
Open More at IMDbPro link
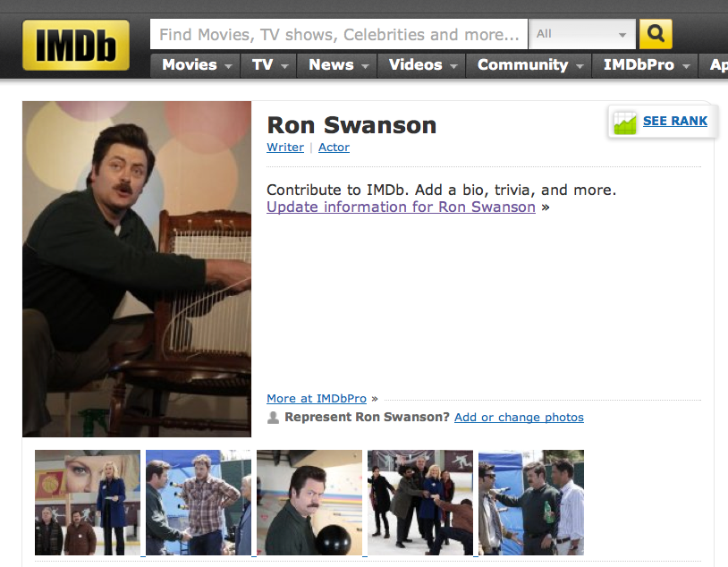pos(317,399)
